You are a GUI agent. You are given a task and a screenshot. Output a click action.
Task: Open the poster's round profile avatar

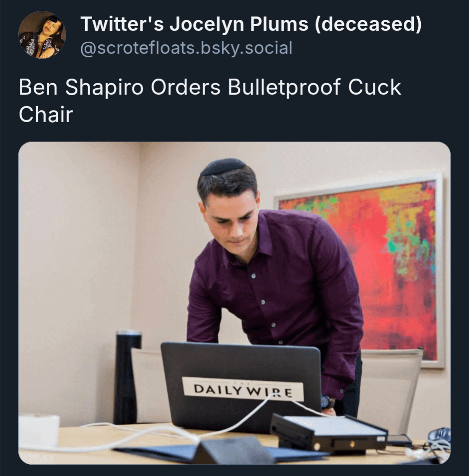point(42,35)
